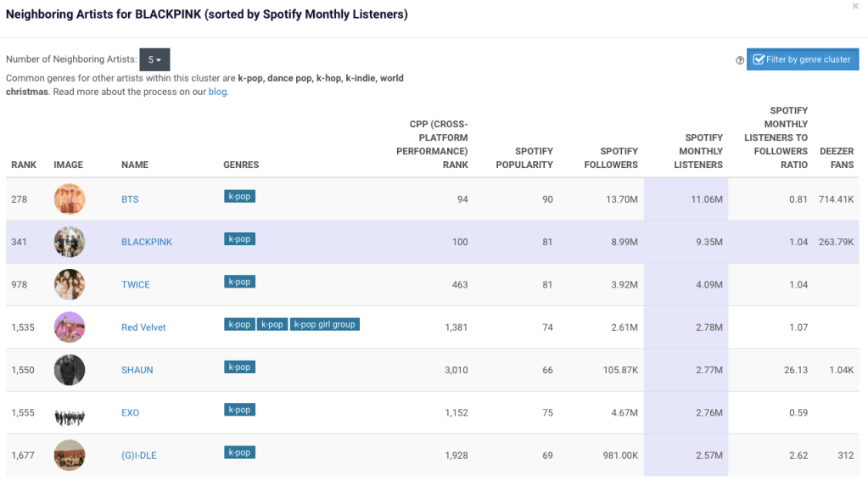Open SHAUN's artist thumbnail
Viewport: 868px width, 481px height.
(70, 370)
